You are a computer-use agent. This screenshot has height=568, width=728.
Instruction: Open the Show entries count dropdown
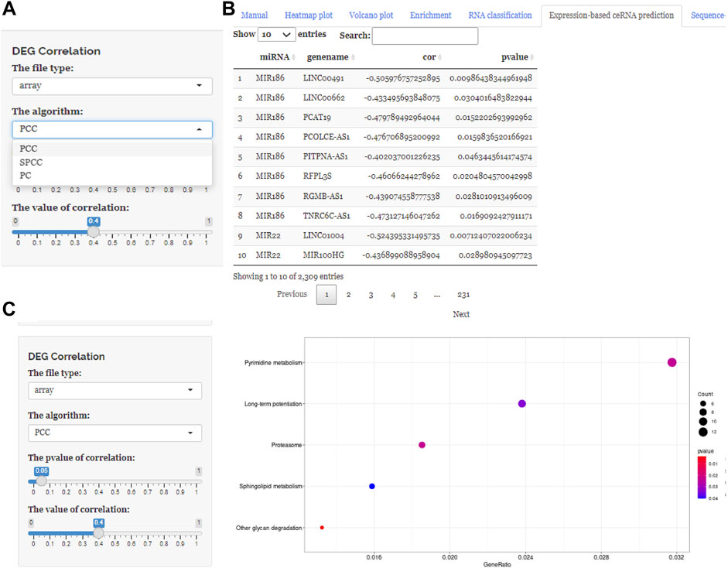pyautogui.click(x=276, y=34)
